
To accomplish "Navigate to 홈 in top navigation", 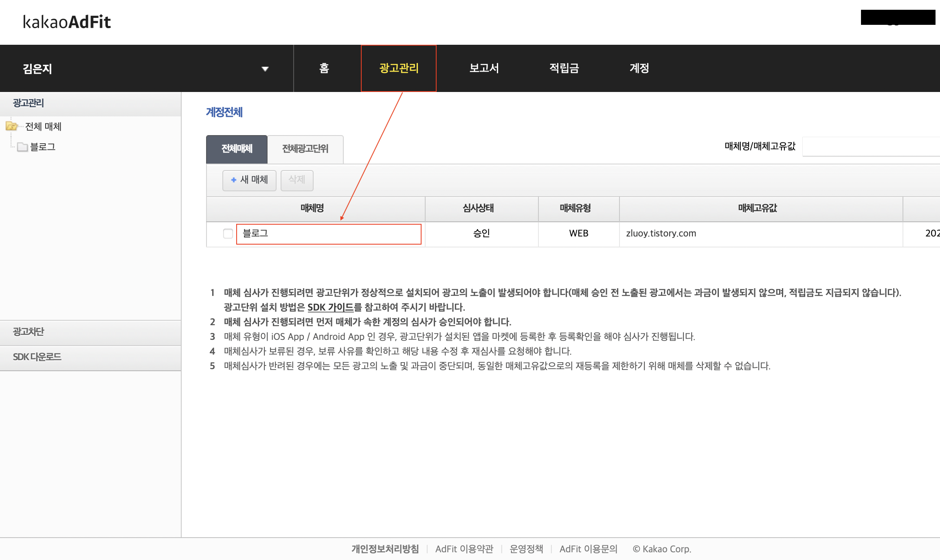I will (324, 68).
